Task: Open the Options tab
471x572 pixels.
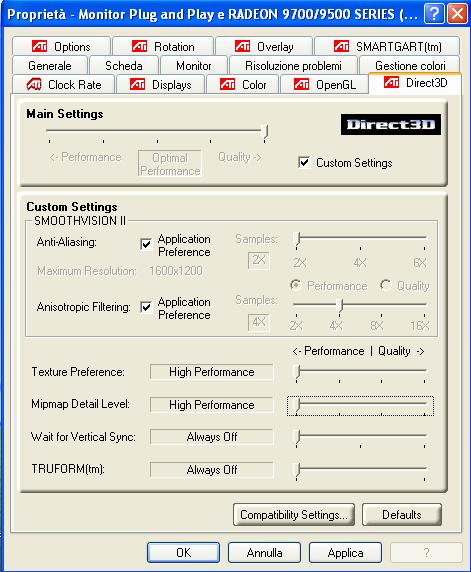Action: [61, 46]
